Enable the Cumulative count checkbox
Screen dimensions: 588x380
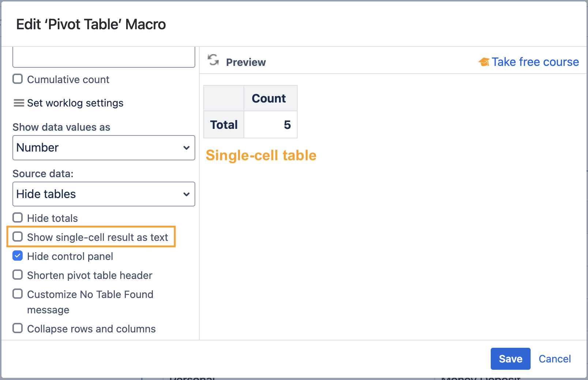(x=18, y=79)
